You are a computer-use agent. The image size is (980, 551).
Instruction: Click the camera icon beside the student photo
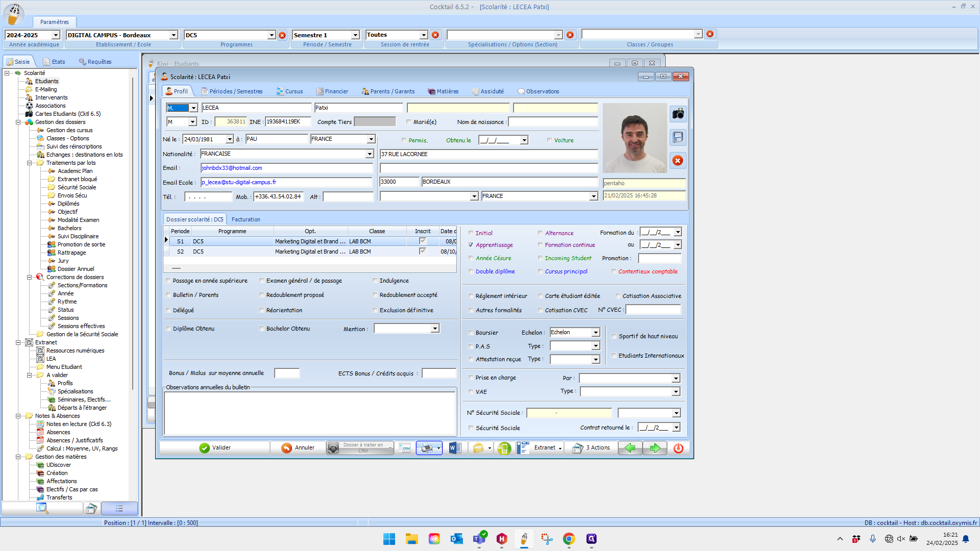pyautogui.click(x=678, y=114)
